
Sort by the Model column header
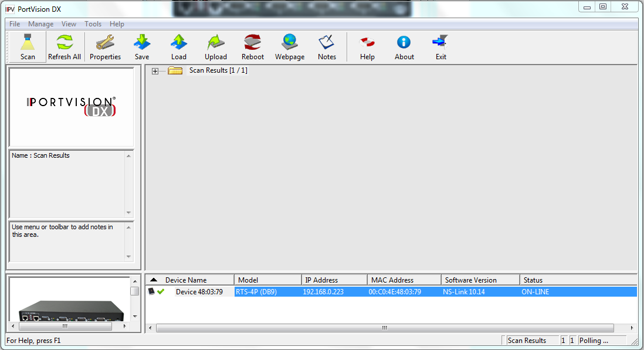[x=268, y=280]
